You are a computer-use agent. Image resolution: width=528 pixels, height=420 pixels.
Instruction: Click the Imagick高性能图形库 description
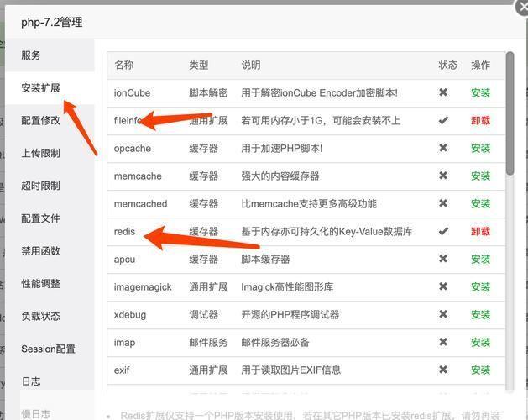point(287,286)
